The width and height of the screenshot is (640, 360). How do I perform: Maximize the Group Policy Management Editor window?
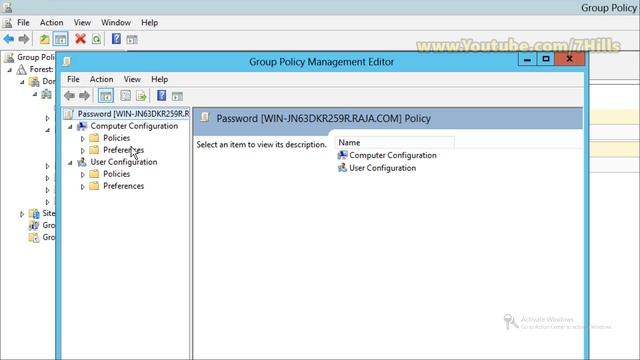tap(546, 59)
